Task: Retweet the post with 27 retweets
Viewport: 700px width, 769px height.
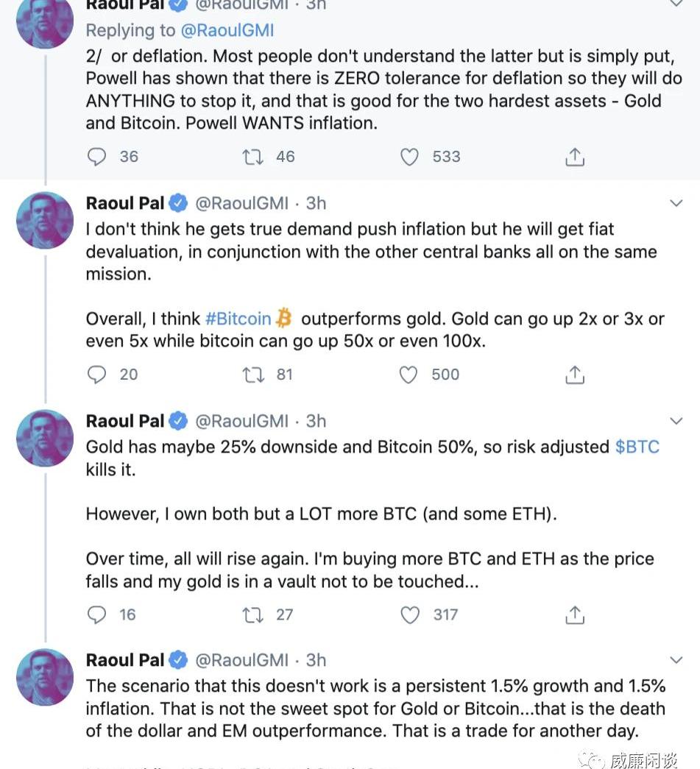Action: (253, 615)
